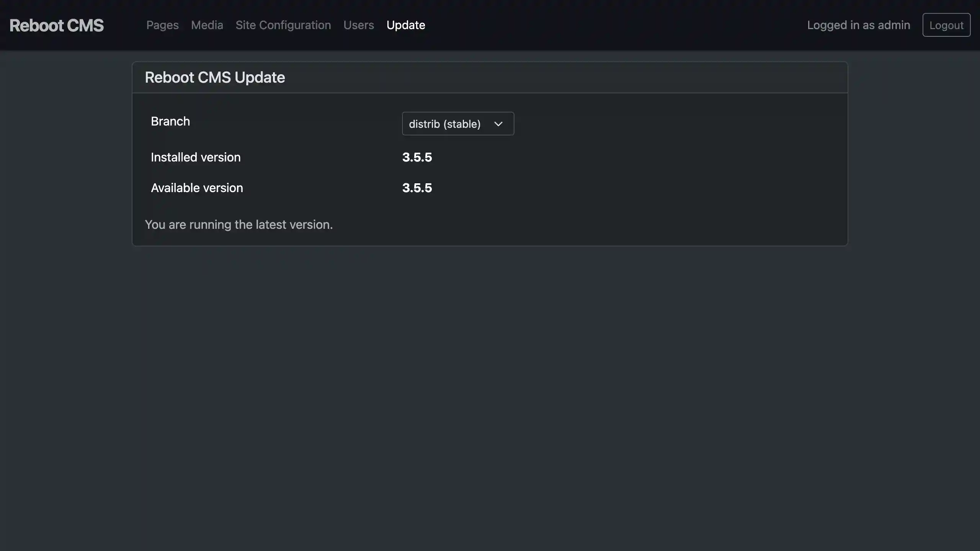The width and height of the screenshot is (980, 551).
Task: Open the Branch select box showing distrib (stable)
Action: click(x=457, y=124)
